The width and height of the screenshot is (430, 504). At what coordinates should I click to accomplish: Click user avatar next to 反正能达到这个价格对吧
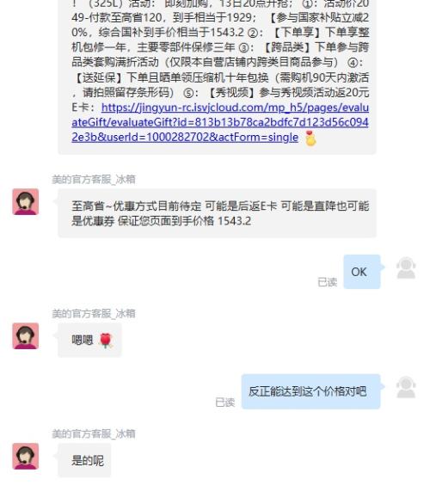point(406,387)
